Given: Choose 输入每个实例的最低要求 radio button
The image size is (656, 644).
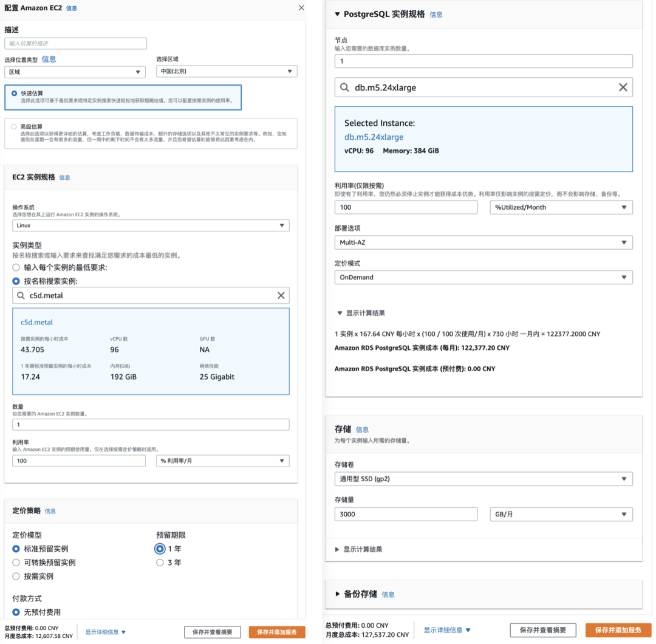Looking at the screenshot, I should [16, 267].
